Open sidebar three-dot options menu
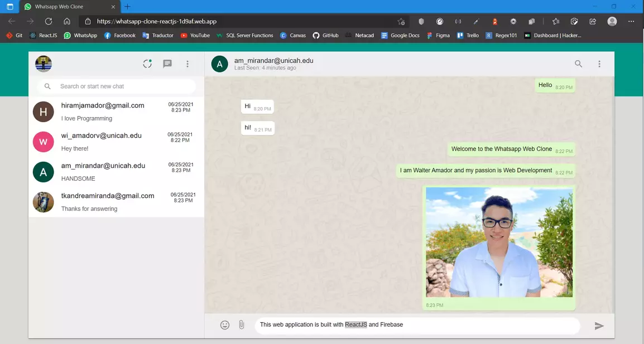The image size is (644, 344). point(188,64)
